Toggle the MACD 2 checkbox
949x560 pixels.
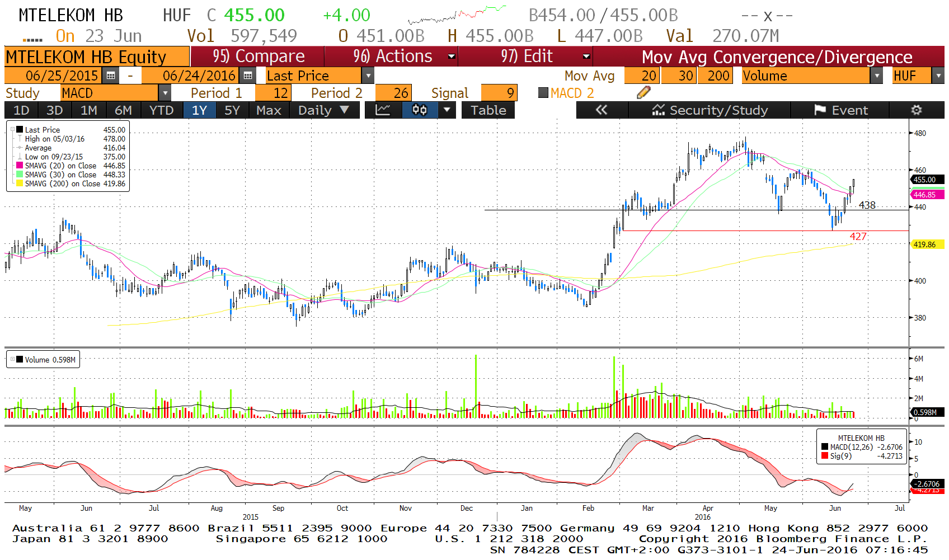pos(543,93)
